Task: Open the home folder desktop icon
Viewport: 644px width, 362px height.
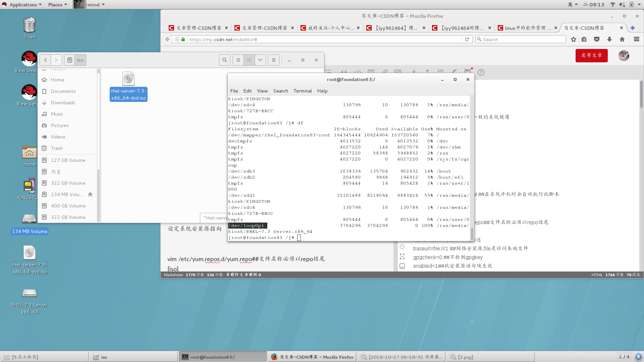Action: [x=30, y=156]
